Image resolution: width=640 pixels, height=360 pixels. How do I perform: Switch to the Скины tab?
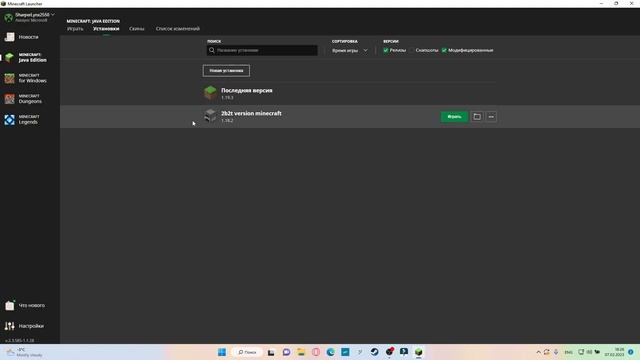pyautogui.click(x=137, y=29)
